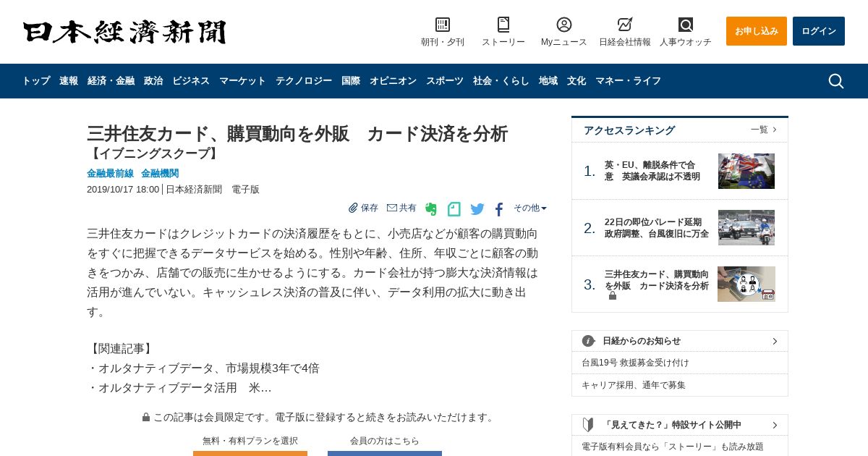The width and height of the screenshot is (868, 456).
Task: Select マネー・ライフ menu item
Action: pos(628,81)
